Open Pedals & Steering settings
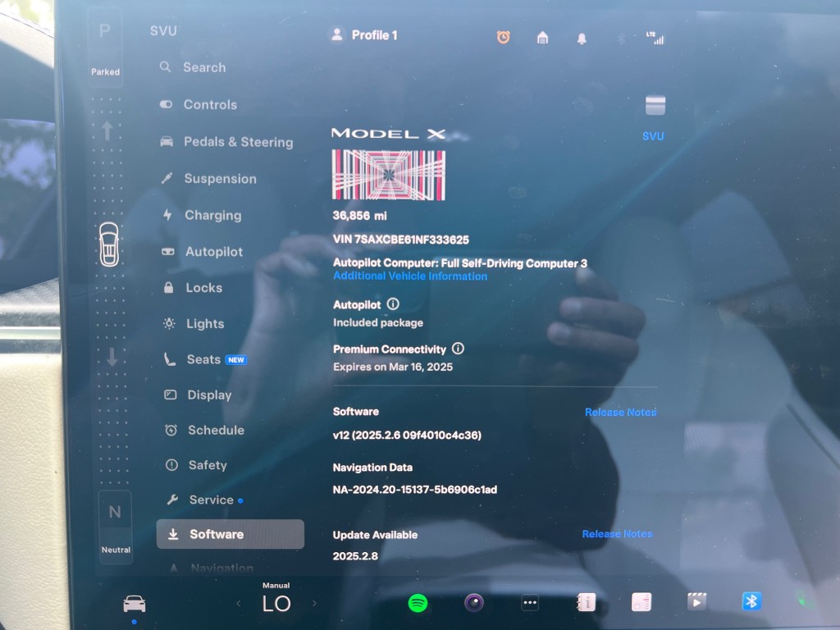This screenshot has height=630, width=840. 226,142
